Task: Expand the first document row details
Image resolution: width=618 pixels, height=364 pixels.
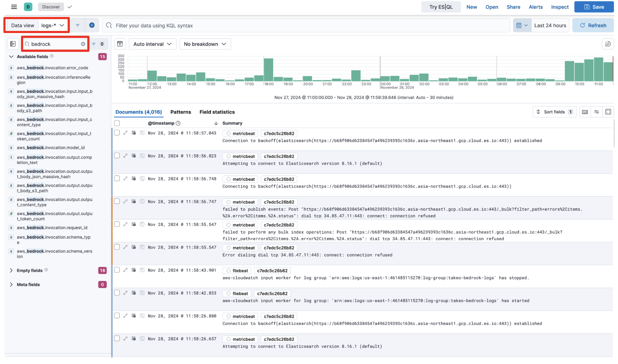Action: coord(125,133)
